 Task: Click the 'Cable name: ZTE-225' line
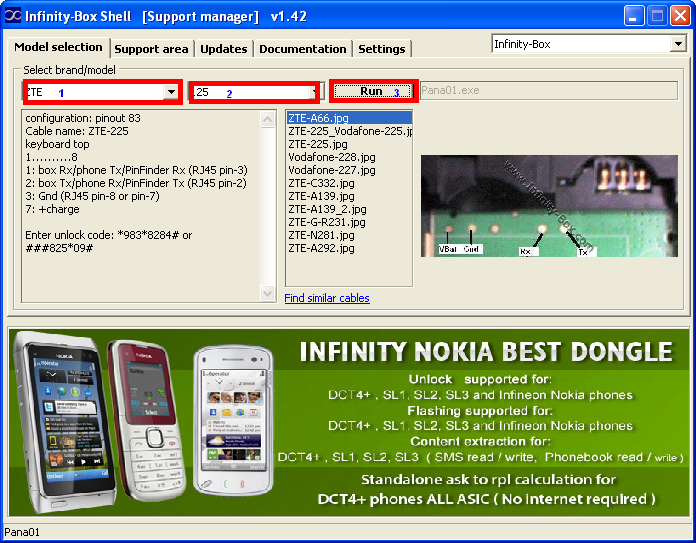coord(77,131)
